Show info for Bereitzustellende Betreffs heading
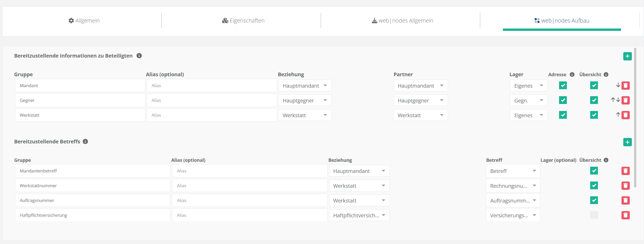The height and width of the screenshot is (244, 644). (x=85, y=142)
